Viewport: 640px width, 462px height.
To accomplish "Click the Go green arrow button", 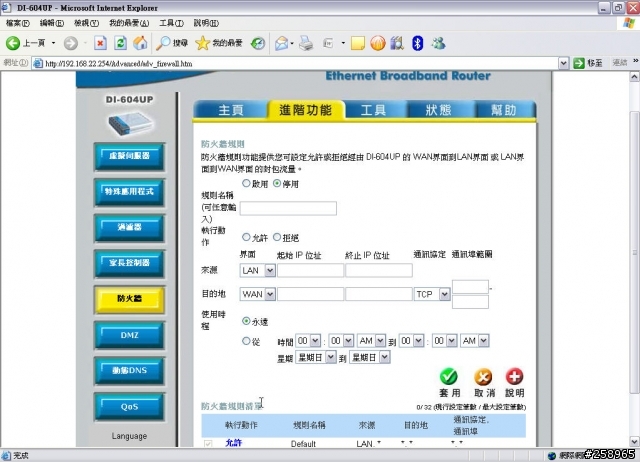I will [x=579, y=63].
